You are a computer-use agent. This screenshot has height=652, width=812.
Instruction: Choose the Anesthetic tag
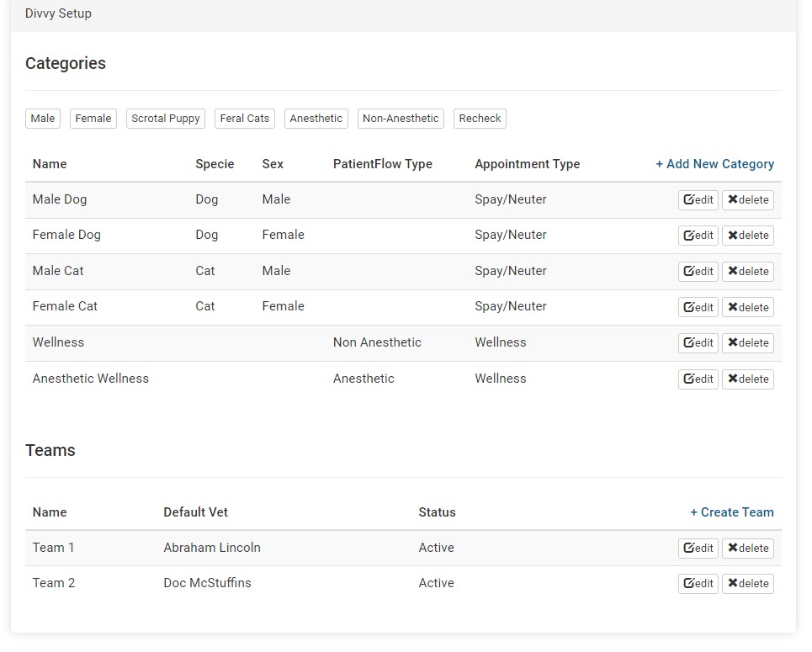[x=316, y=119]
